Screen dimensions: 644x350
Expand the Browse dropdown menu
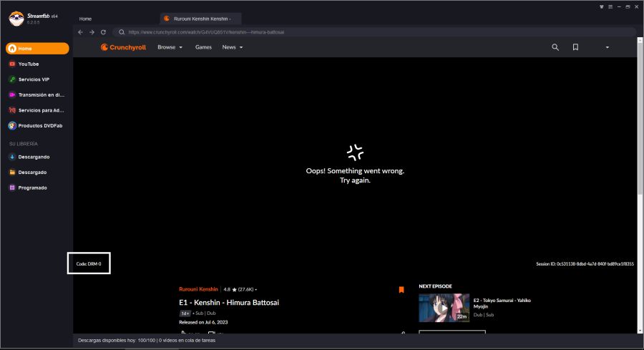pos(170,47)
